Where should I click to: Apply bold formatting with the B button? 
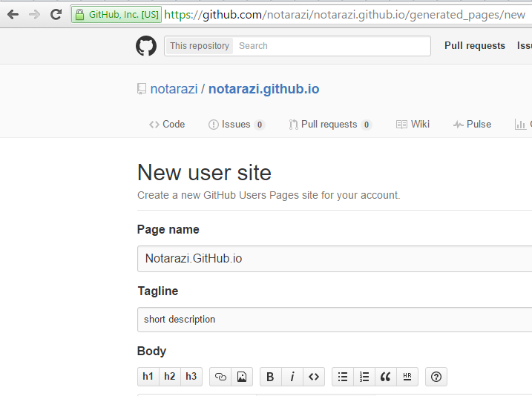(x=270, y=377)
